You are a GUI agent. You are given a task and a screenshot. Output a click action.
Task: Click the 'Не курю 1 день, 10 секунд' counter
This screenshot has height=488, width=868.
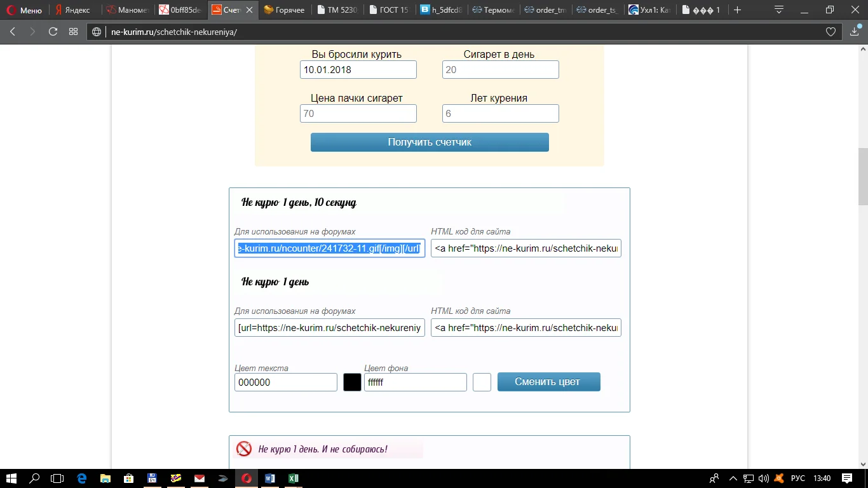[x=299, y=203]
